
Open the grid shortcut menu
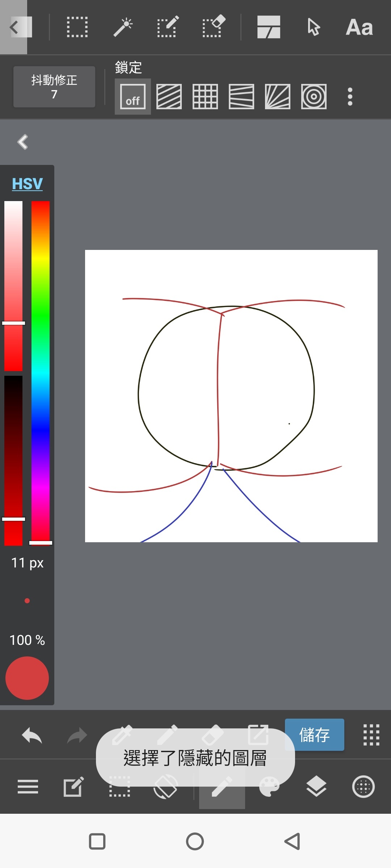(x=371, y=735)
